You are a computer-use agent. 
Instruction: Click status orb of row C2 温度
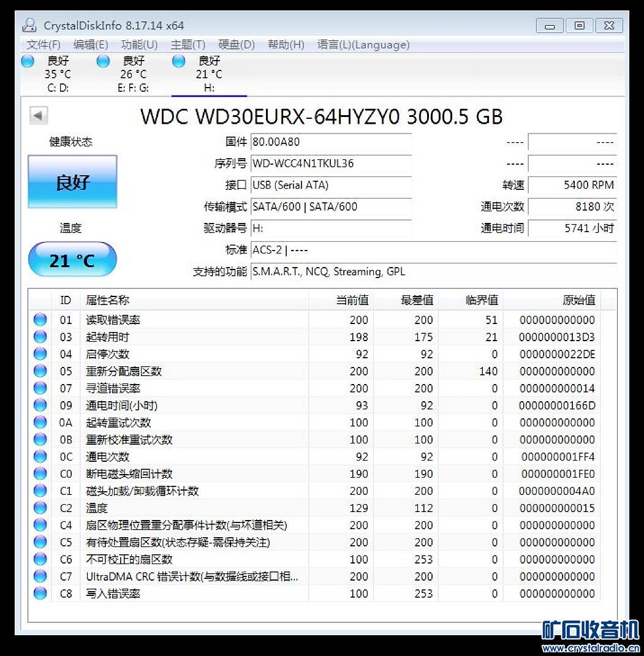[x=40, y=508]
